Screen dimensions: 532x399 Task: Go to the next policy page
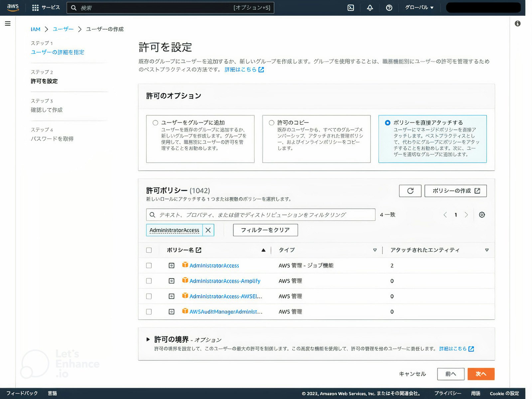click(x=466, y=215)
